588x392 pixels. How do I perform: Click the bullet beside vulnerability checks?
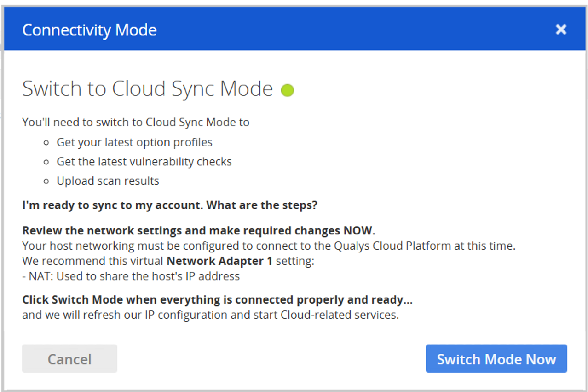point(46,162)
